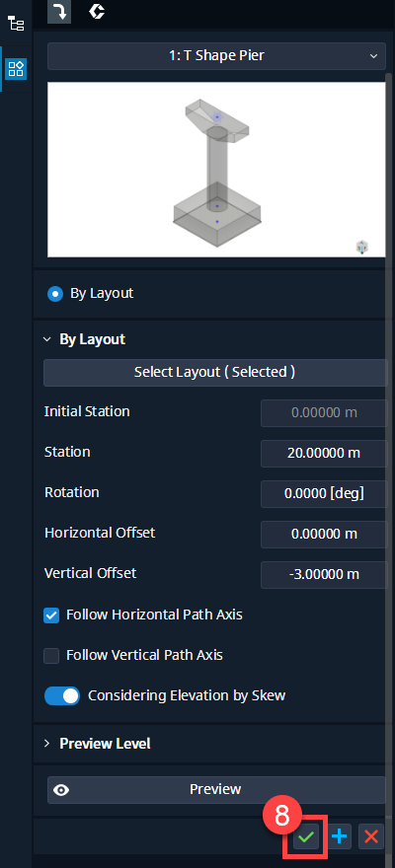
Task: Click the Select Layout (Selected) button
Action: tap(215, 372)
